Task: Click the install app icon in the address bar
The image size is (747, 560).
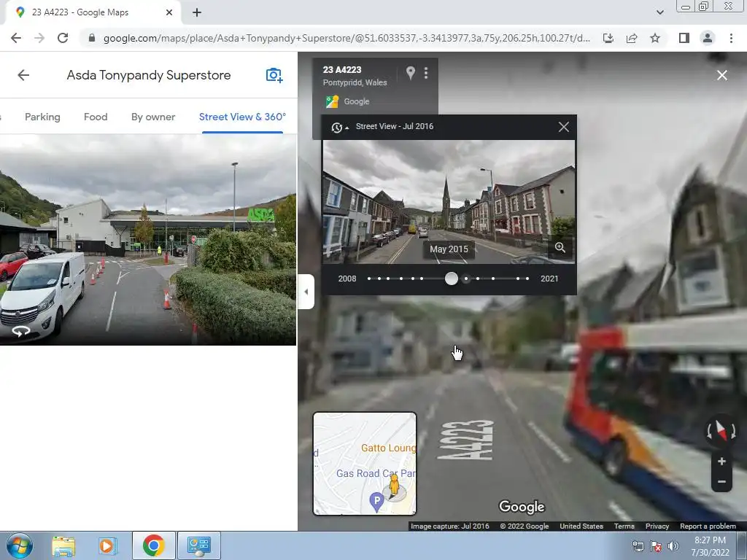Action: (608, 38)
